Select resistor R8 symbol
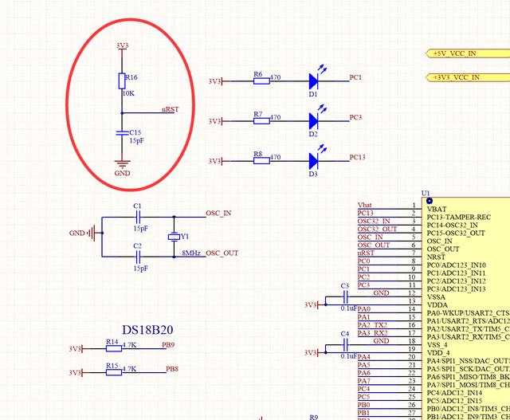Viewport: 510px width, 420px height. point(261,161)
